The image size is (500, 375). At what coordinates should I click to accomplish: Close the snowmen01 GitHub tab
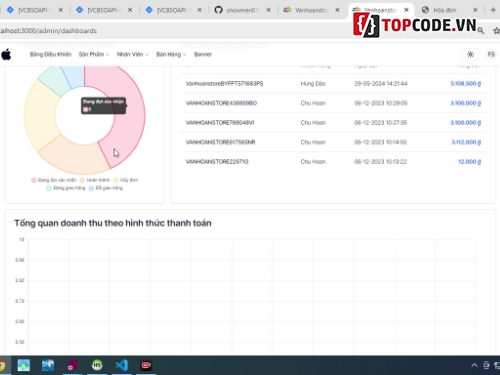(x=268, y=10)
